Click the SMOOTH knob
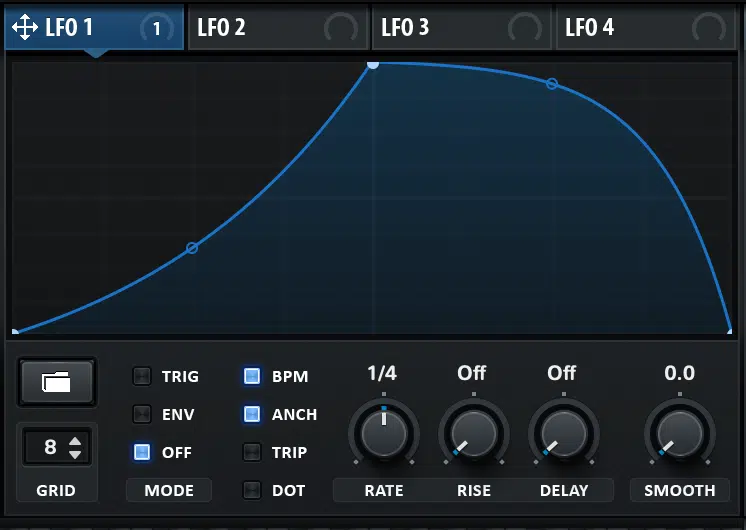The width and height of the screenshot is (746, 530). coord(680,433)
